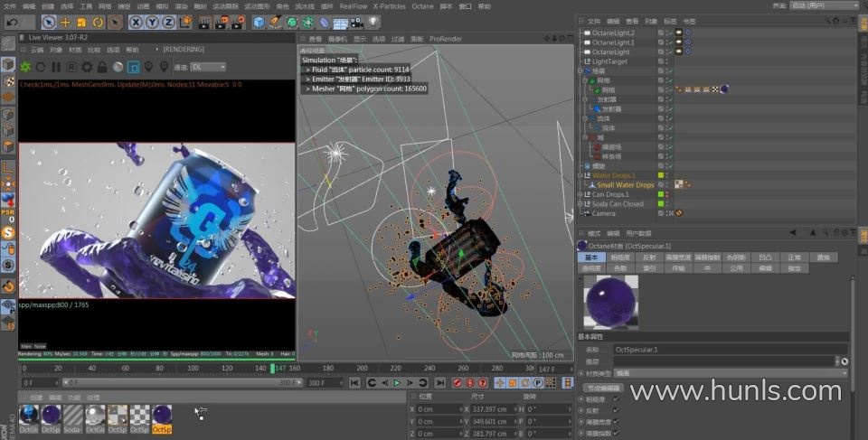Add a Light object from toolbar

point(373,23)
